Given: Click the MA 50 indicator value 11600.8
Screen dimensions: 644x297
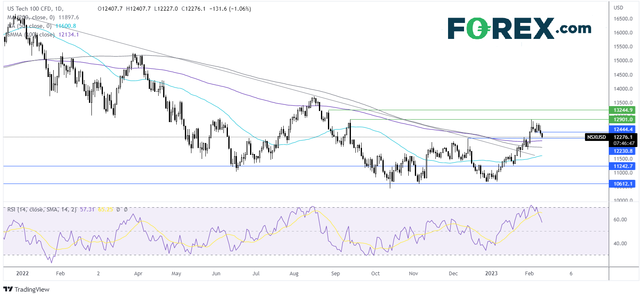Looking at the screenshot, I should [x=66, y=26].
